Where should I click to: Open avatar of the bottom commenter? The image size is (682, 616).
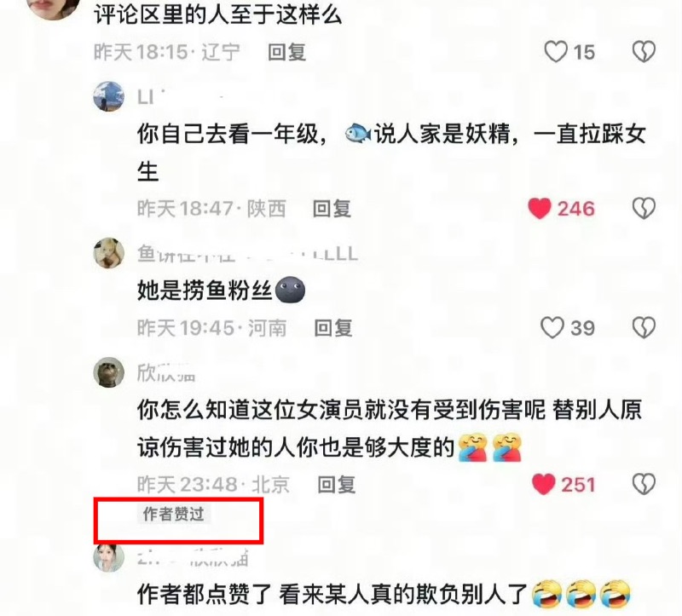109,557
